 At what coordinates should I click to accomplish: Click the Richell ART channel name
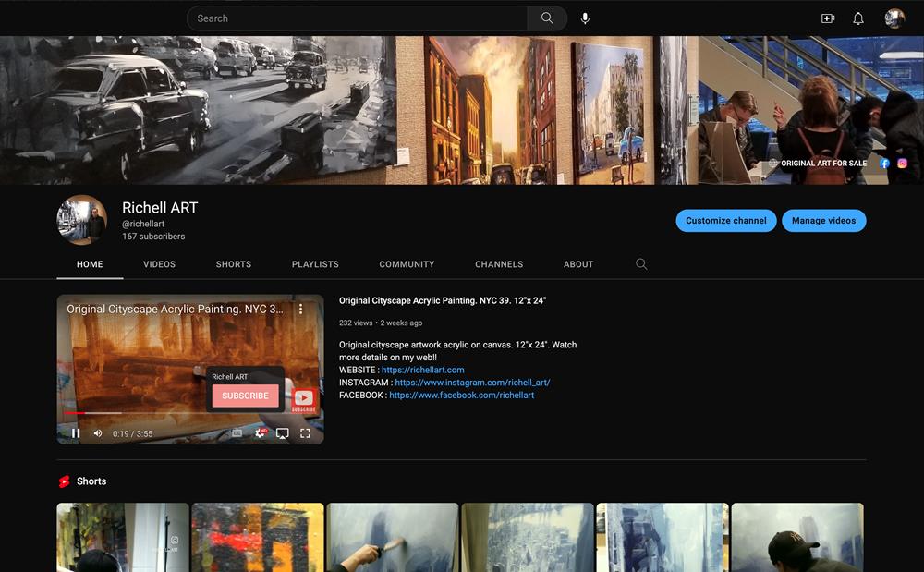coord(160,207)
